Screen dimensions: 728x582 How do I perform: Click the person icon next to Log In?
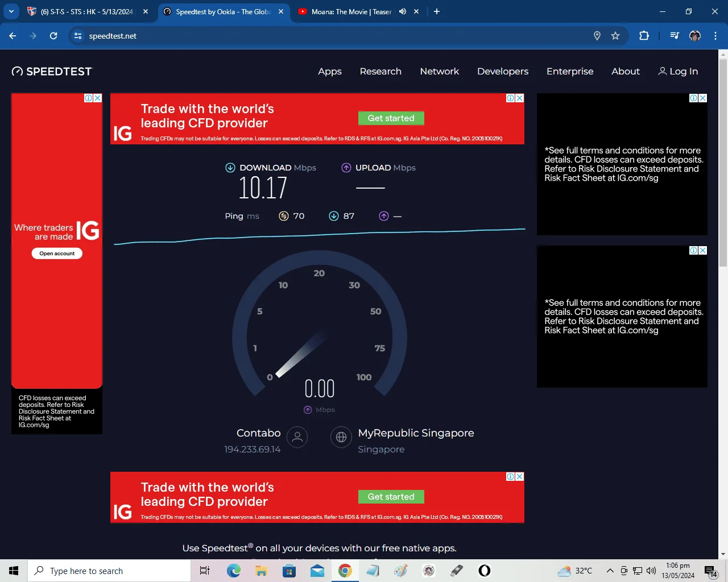(x=662, y=71)
